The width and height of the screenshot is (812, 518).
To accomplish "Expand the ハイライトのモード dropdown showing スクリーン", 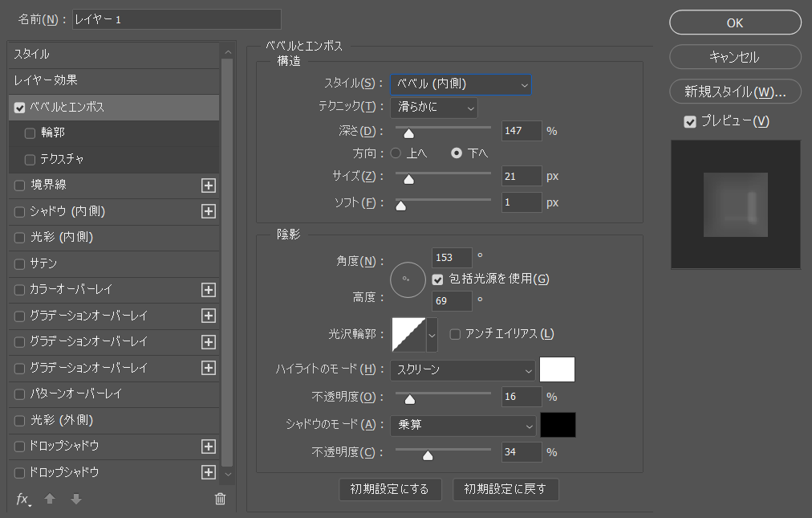I will (x=462, y=370).
